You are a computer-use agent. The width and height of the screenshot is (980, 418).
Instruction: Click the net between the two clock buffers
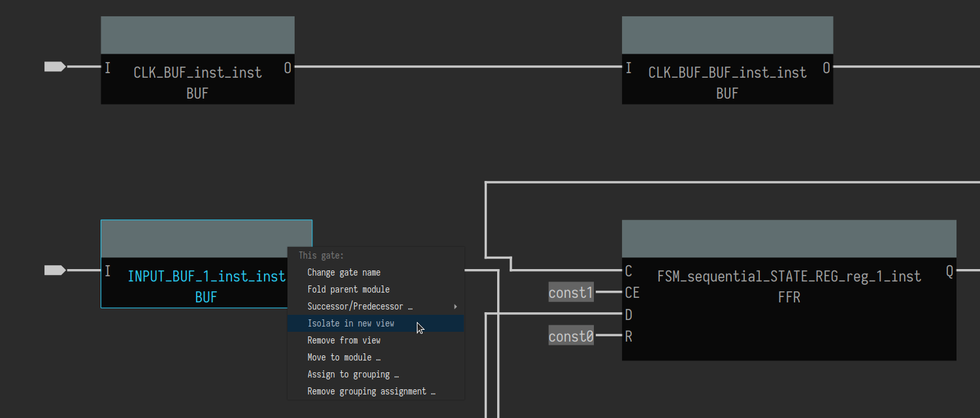[457, 67]
